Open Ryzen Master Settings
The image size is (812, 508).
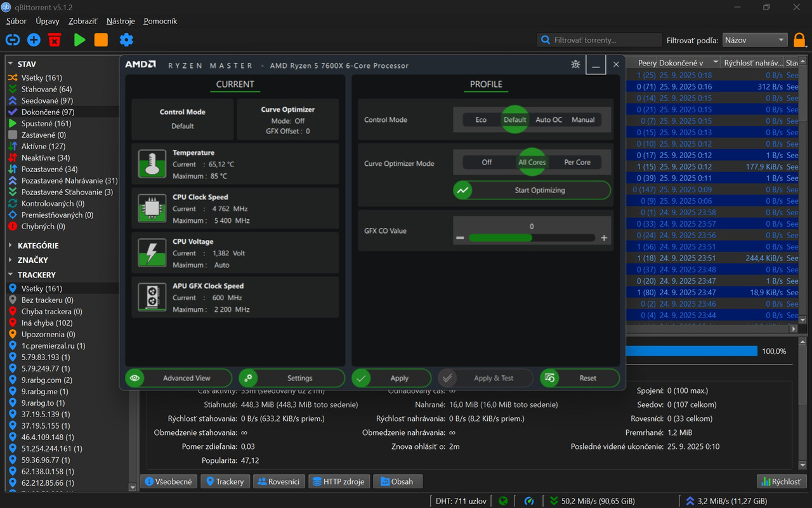click(x=292, y=378)
